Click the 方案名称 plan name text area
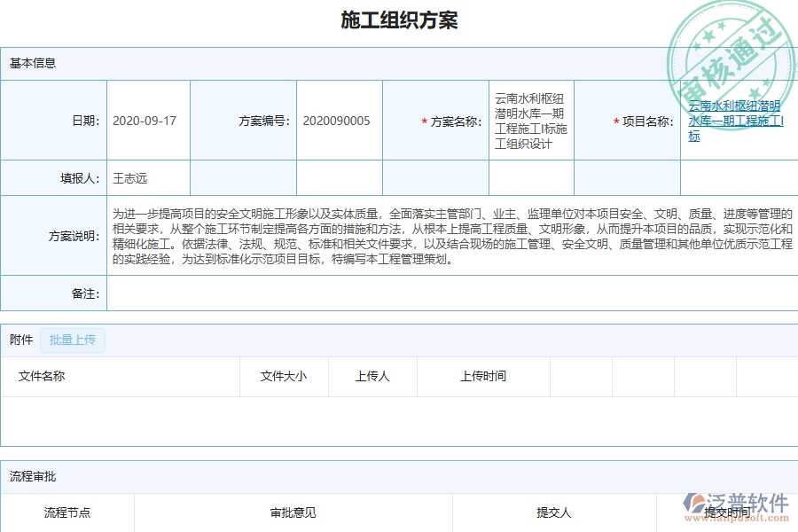Image resolution: width=798 pixels, height=532 pixels. point(530,121)
